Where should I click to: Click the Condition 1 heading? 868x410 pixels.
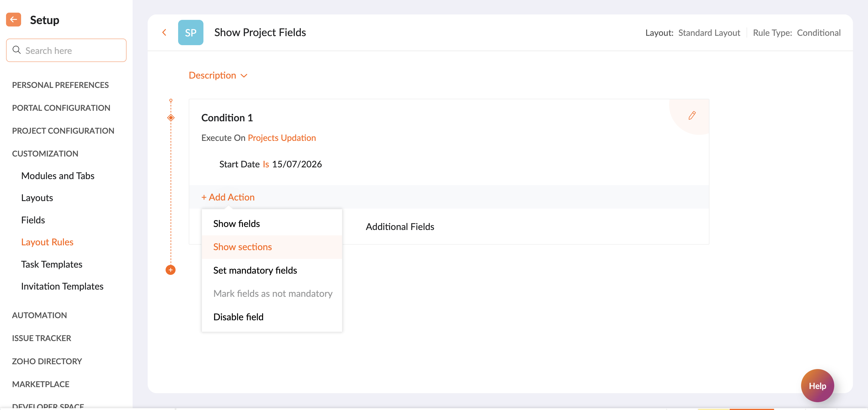227,117
